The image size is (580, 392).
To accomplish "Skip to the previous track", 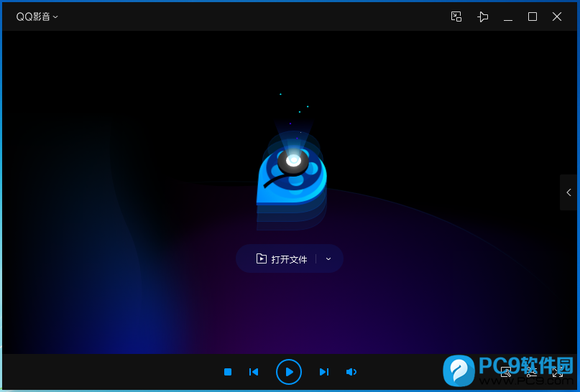I will pos(254,372).
